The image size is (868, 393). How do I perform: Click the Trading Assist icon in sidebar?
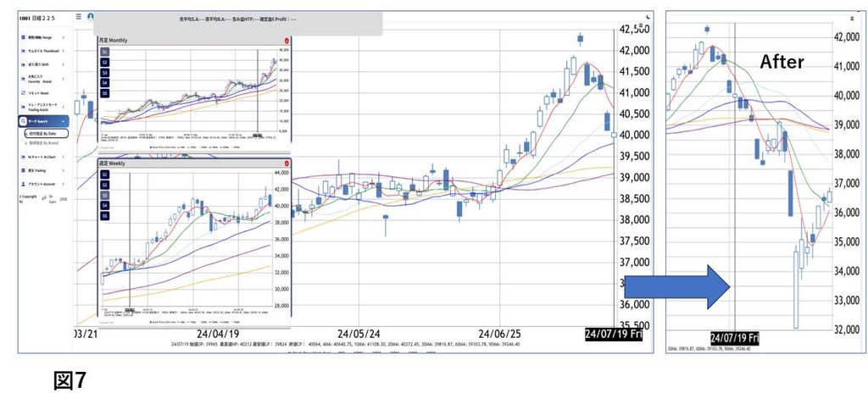[x=23, y=106]
